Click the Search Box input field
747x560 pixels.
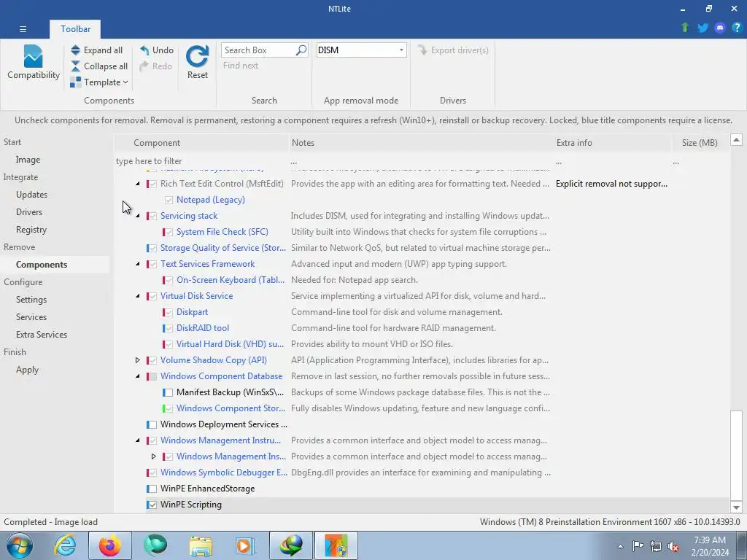coord(258,50)
